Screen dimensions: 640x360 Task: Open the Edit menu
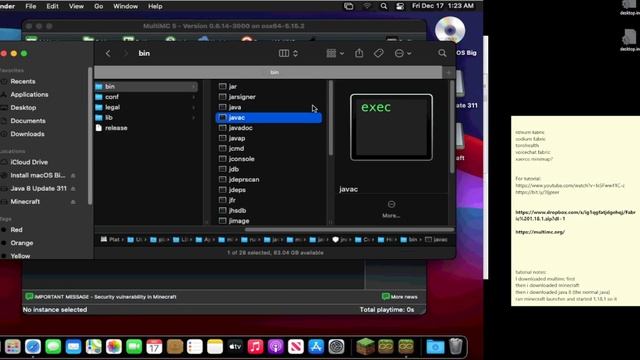pyautogui.click(x=52, y=6)
